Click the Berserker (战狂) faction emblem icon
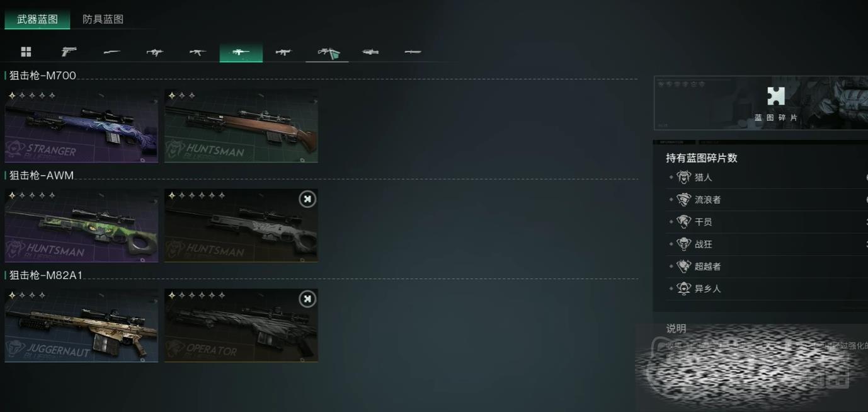The height and width of the screenshot is (412, 868). [x=684, y=244]
